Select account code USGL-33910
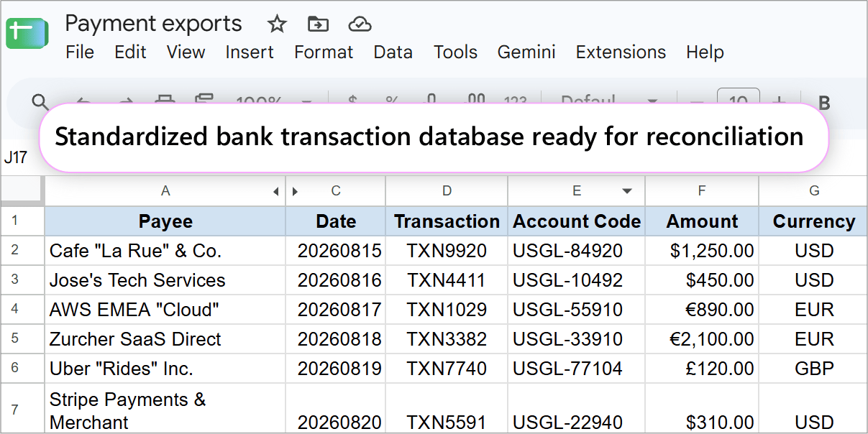Viewport: 868px width, 434px height. [x=577, y=339]
